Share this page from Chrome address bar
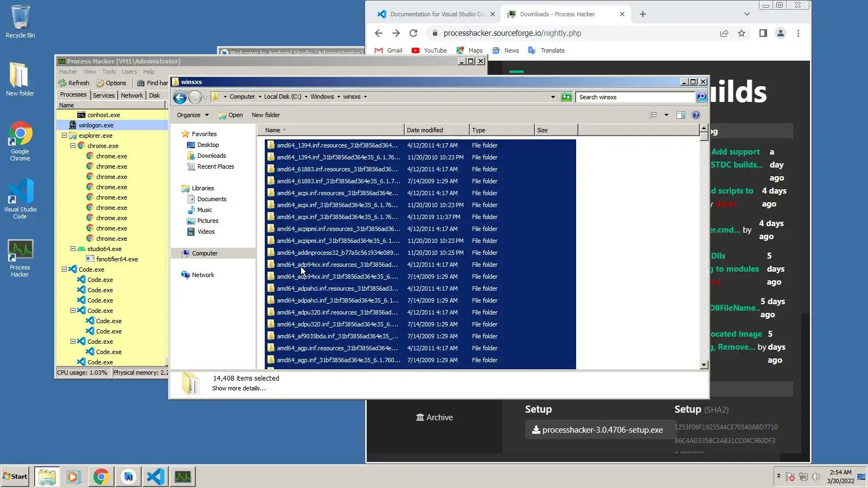Screen dimensions: 868x488 (724, 33)
